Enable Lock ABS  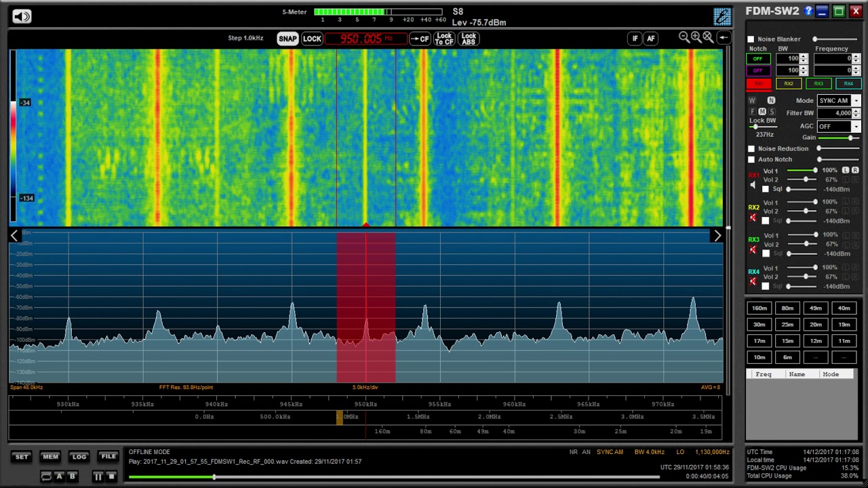469,39
